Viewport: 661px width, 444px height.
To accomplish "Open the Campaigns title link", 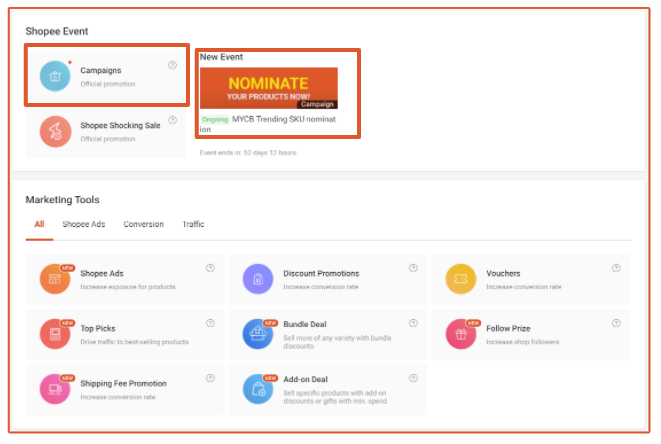I will pyautogui.click(x=101, y=70).
